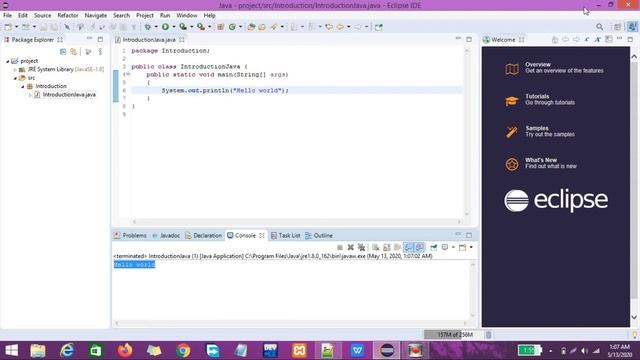Click the Run Garbage Collector trash icon
Image resolution: width=640 pixels, height=360 pixels.
click(x=489, y=335)
